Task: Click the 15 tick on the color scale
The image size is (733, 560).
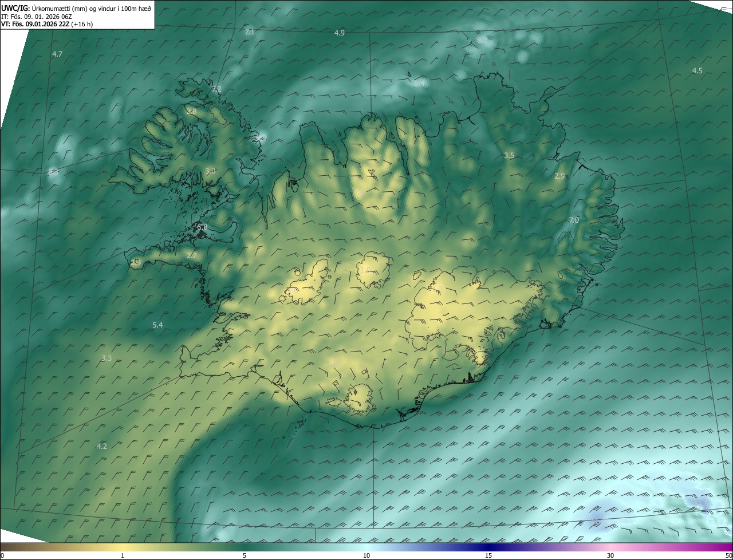Action: click(x=488, y=555)
